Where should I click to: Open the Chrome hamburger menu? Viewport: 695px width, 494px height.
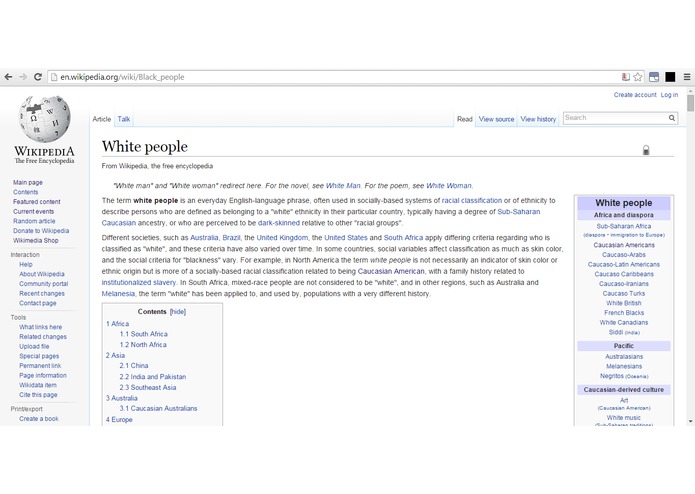[687, 77]
